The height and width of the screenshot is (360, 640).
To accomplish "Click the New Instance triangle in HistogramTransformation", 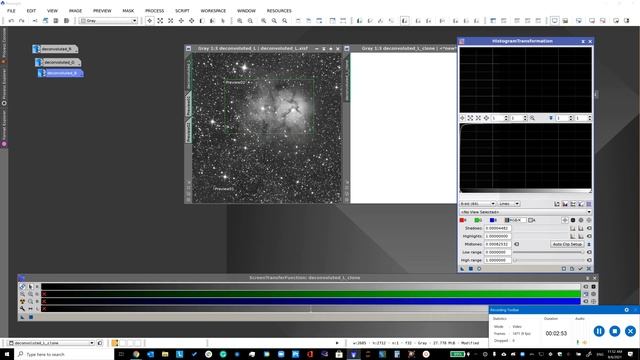I will click(x=462, y=269).
